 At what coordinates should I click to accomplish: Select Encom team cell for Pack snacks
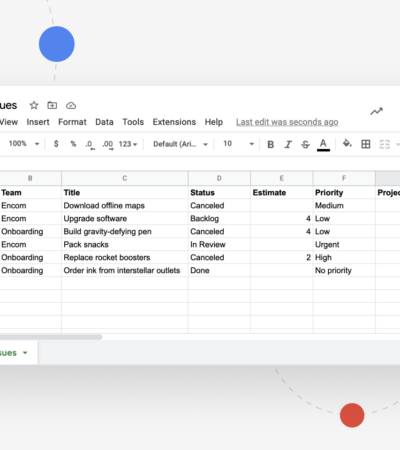[30, 244]
